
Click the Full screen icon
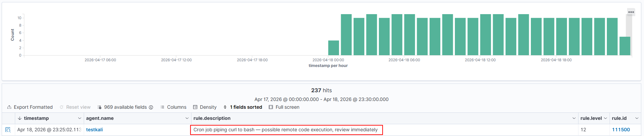point(271,107)
